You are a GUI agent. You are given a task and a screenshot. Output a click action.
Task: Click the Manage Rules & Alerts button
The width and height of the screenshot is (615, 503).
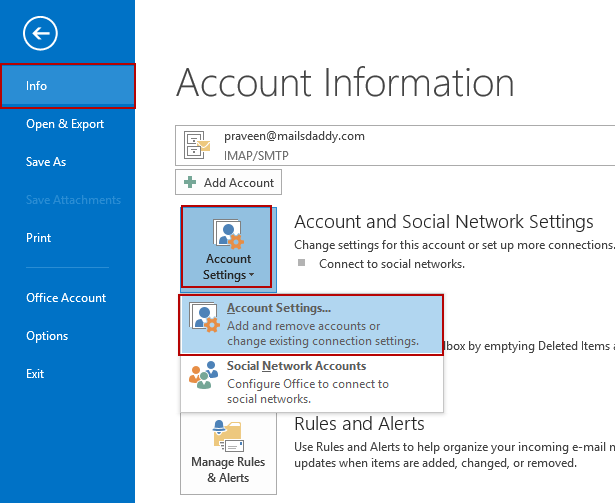tap(228, 453)
